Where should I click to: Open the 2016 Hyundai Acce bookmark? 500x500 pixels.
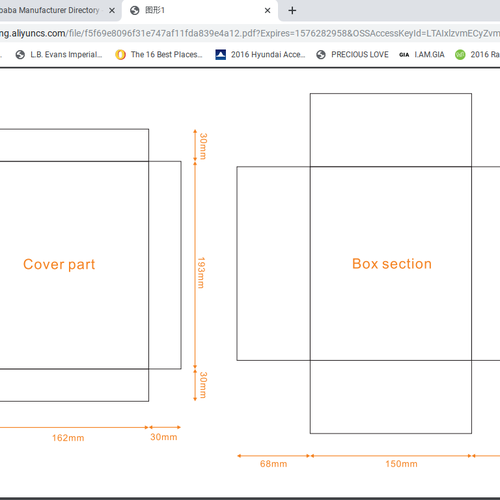[260, 55]
